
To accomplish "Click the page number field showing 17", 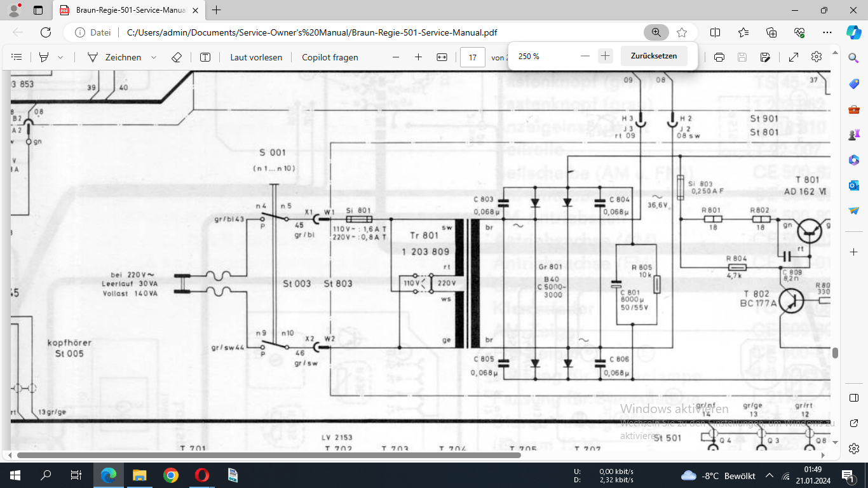I will pos(473,57).
